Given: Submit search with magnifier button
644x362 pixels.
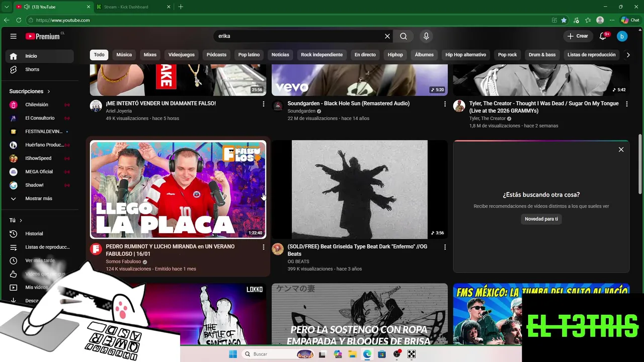Looking at the screenshot, I should [x=404, y=36].
